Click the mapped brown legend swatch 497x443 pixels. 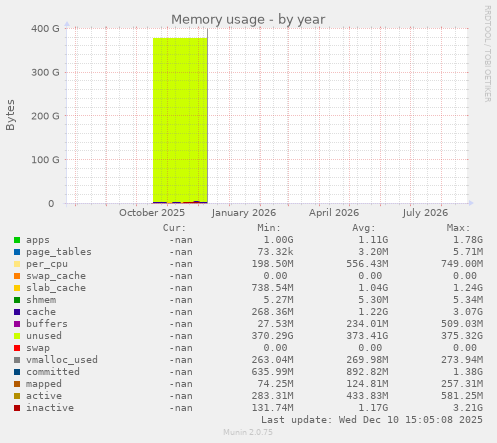click(17, 384)
